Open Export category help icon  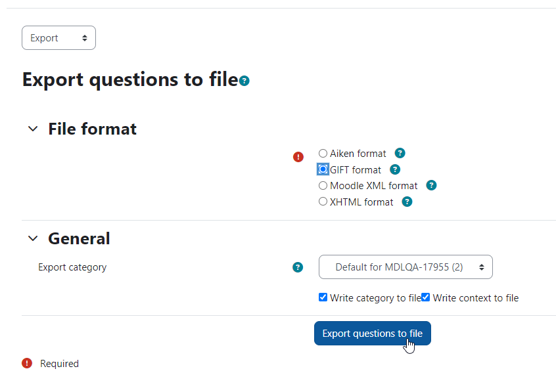click(298, 267)
